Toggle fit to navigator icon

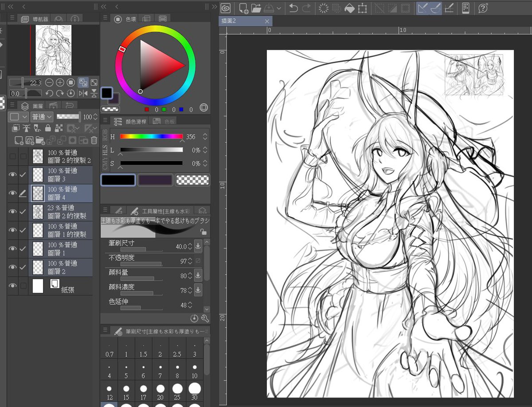83,83
